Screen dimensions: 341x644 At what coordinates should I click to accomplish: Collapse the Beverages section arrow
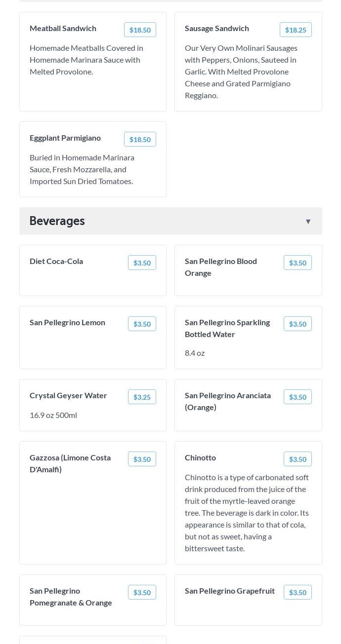308,221
